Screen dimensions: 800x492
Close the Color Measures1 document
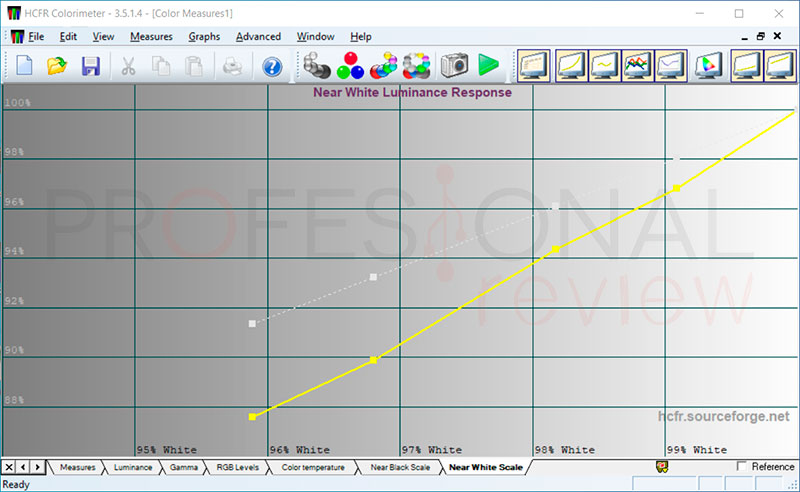pos(777,36)
